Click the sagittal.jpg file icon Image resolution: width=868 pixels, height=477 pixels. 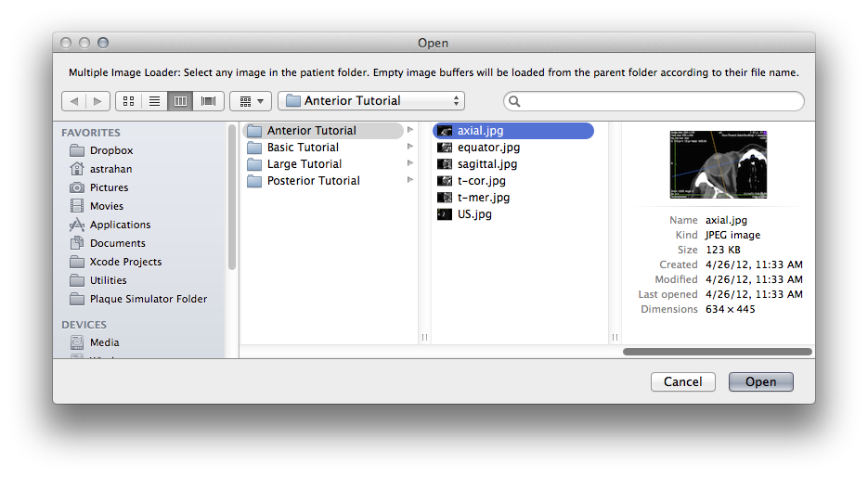pyautogui.click(x=445, y=164)
